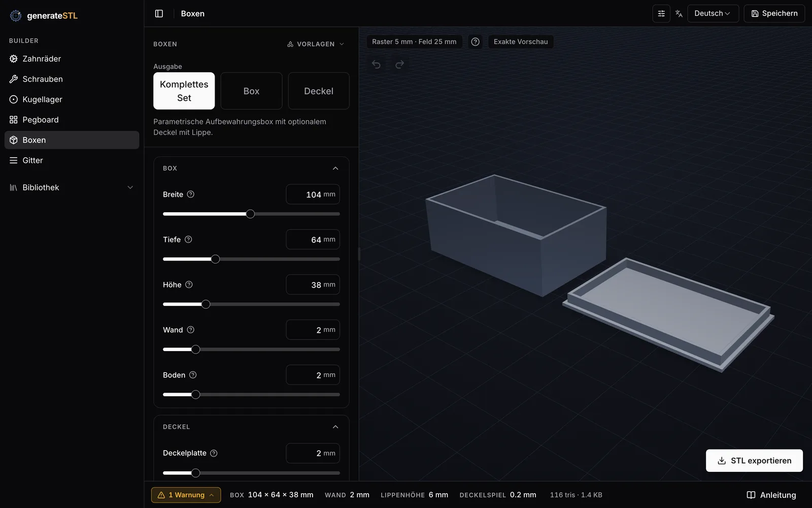Expand the 1 Warnung indicator

[x=186, y=495]
